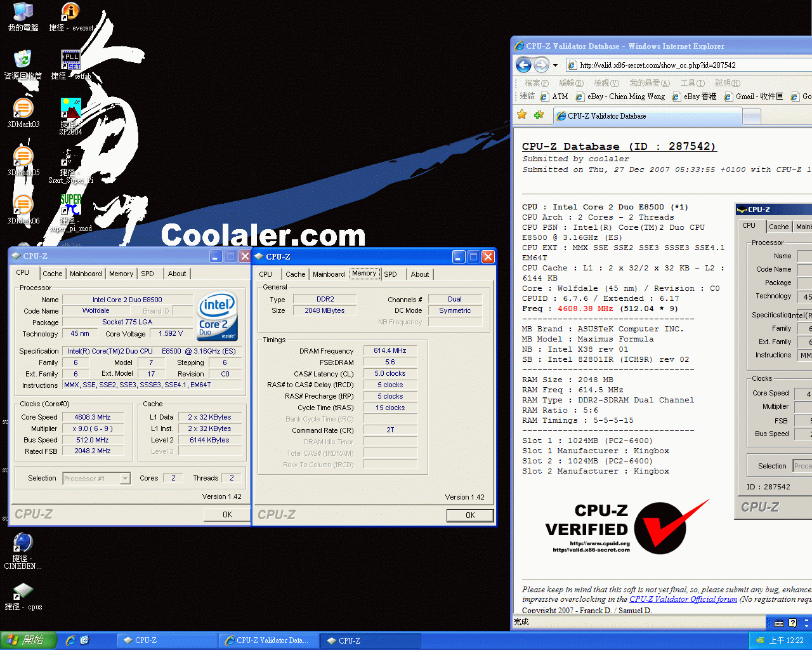Select the setfsb shortcut icon

coord(70,65)
